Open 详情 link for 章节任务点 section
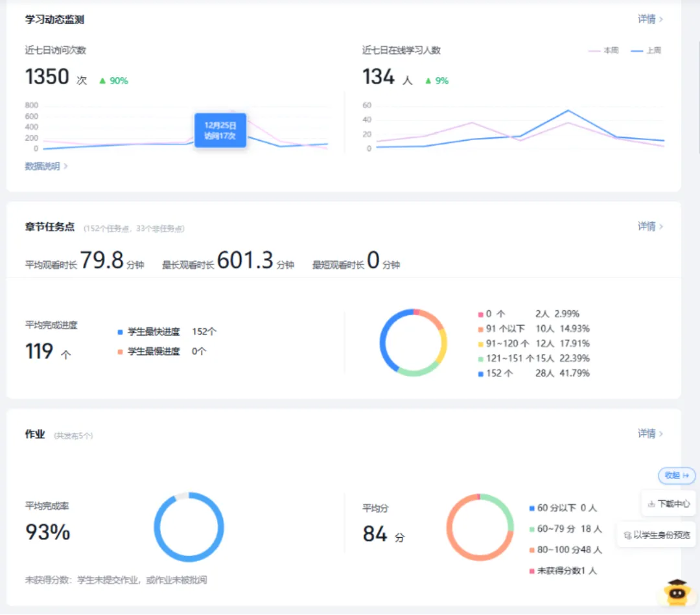Image resolution: width=700 pixels, height=615 pixels. point(650,226)
